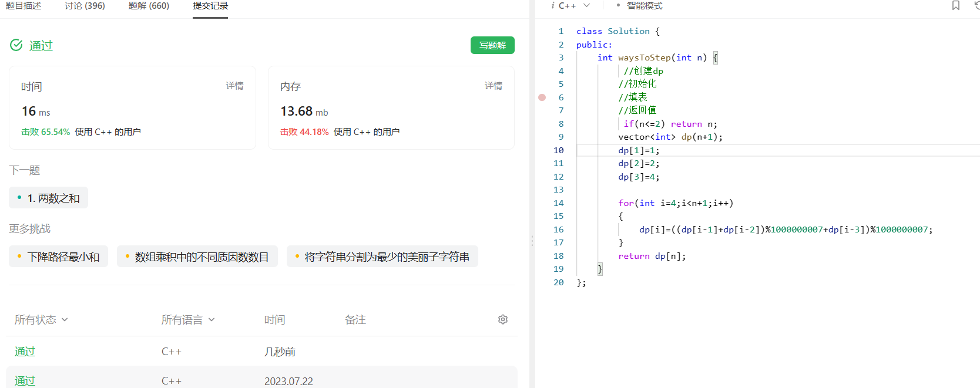The height and width of the screenshot is (388, 980).
Task: Click the italic i language icon before C++
Action: pyautogui.click(x=553, y=6)
